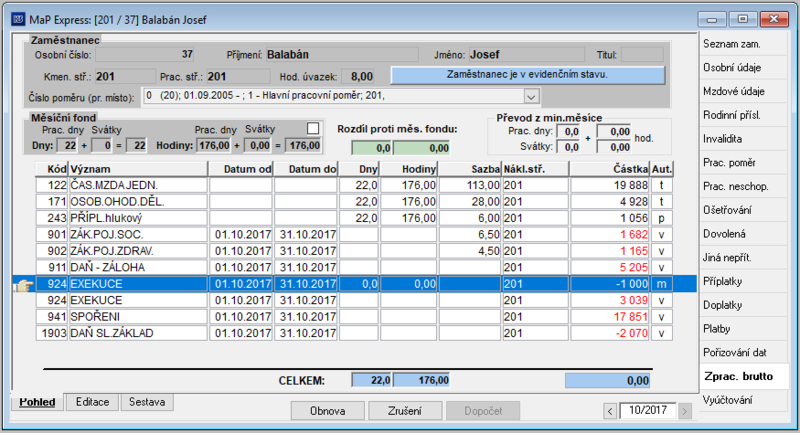Click 'Zaměstnanec je v evidenčním stavu' button
The height and width of the screenshot is (433, 800).
pyautogui.click(x=528, y=75)
